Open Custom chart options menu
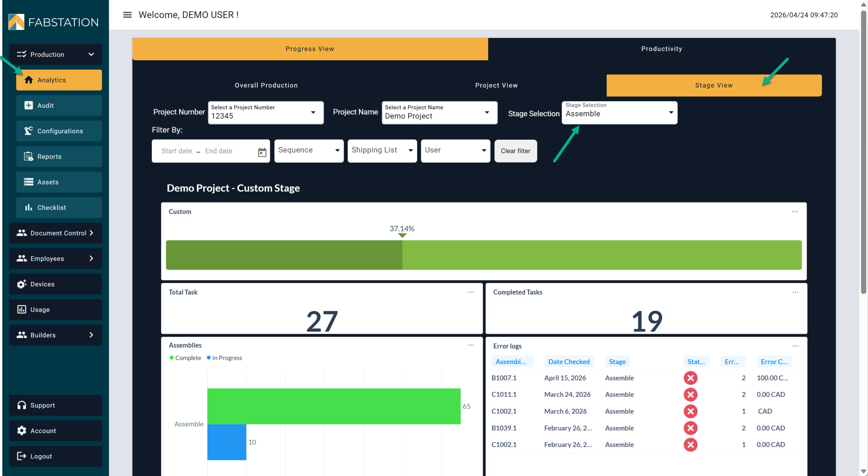 pos(794,211)
